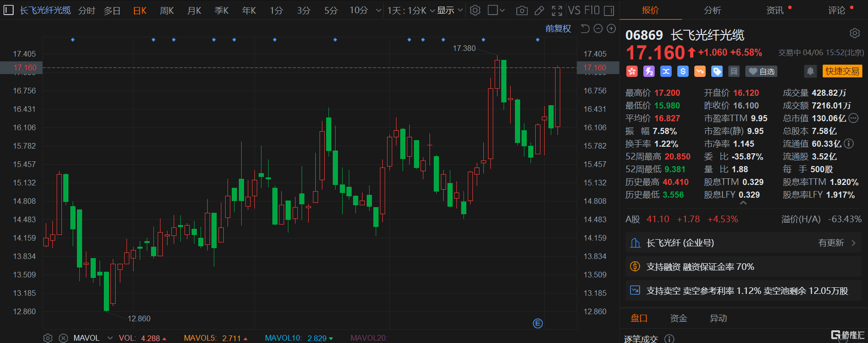Open the 资讯 news tab
Viewport: 868px width, 343px height.
tap(775, 10)
